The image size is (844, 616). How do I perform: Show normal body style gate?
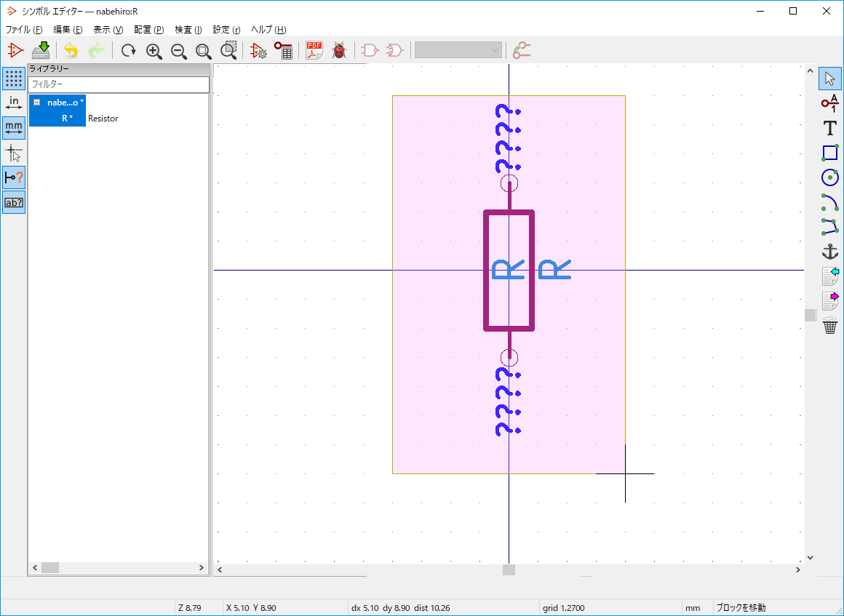point(370,51)
